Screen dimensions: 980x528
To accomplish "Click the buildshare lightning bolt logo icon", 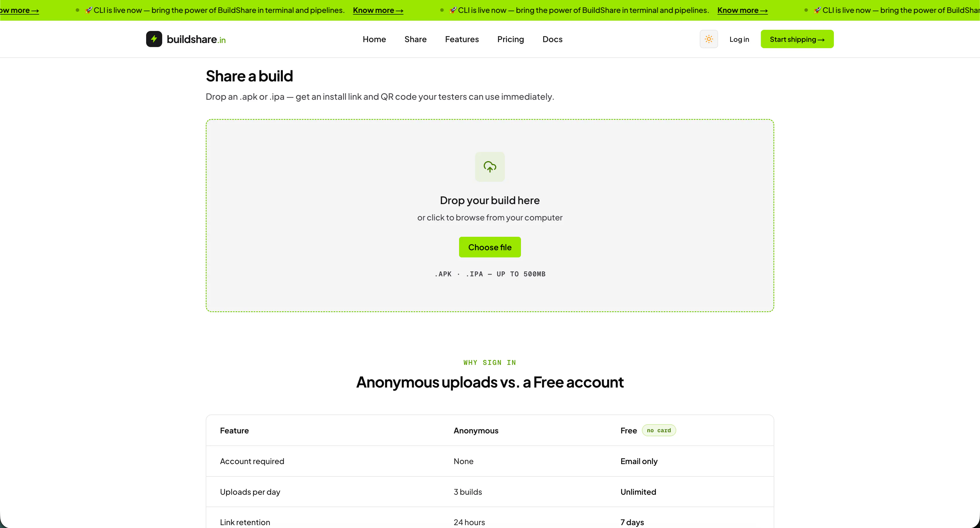I will click(154, 39).
